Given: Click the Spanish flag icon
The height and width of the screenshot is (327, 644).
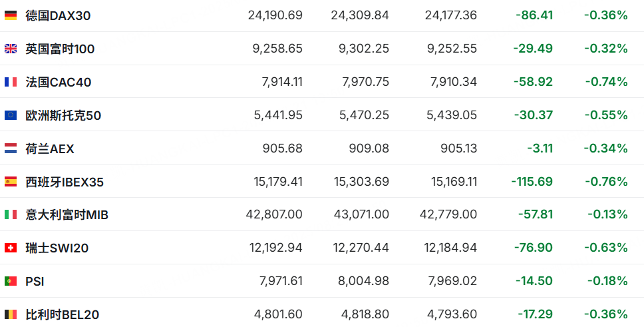Looking at the screenshot, I should (11, 182).
